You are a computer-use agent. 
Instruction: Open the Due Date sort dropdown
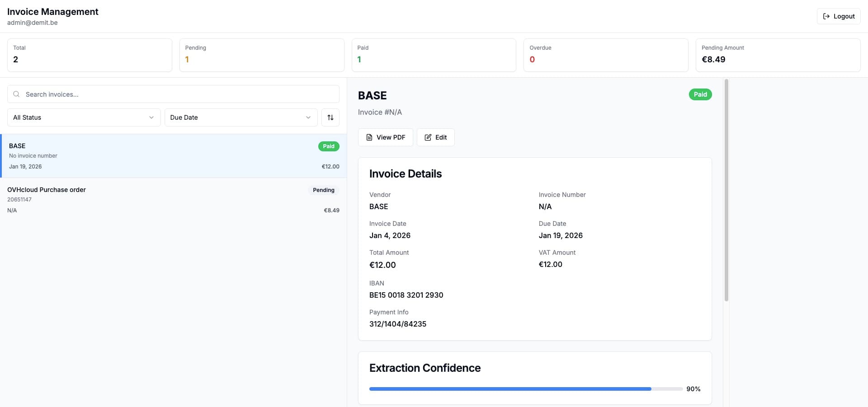point(241,117)
